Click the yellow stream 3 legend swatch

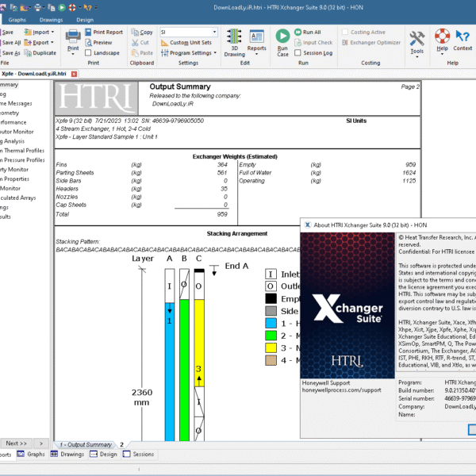271,347
